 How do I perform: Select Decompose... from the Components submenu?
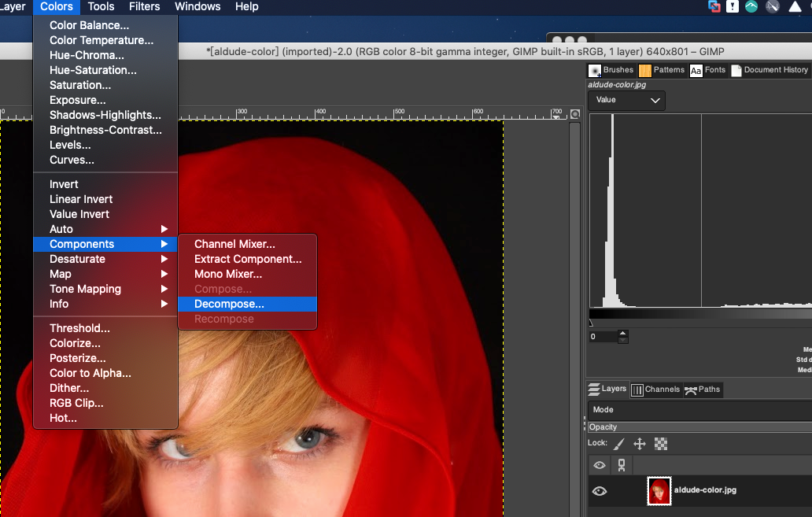229,304
